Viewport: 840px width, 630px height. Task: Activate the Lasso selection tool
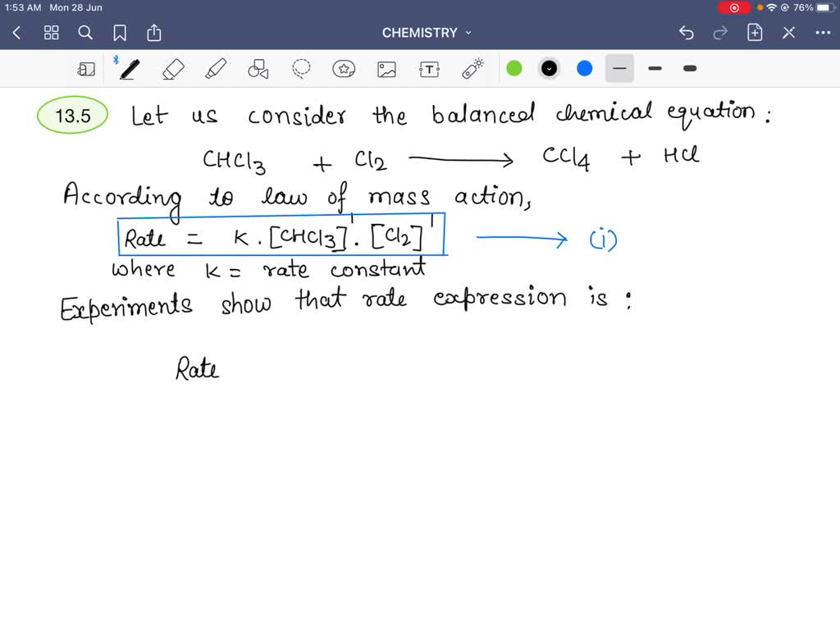pyautogui.click(x=300, y=68)
